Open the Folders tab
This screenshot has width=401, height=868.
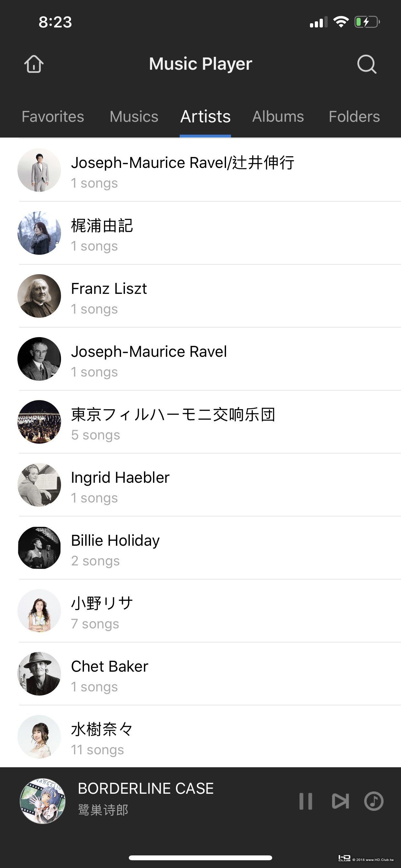354,117
